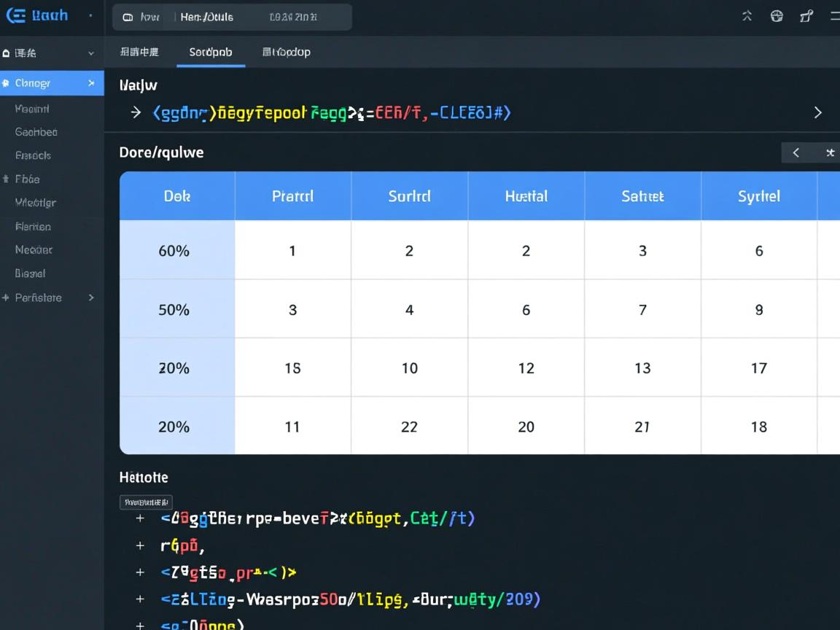Click the Sorlrd column header
Viewport: 840px width, 630px height.
[x=409, y=196]
